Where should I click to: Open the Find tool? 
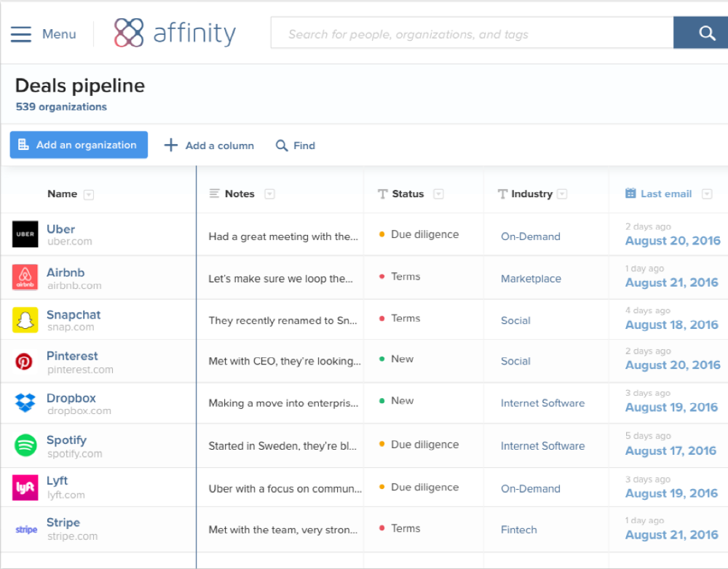[x=296, y=146]
